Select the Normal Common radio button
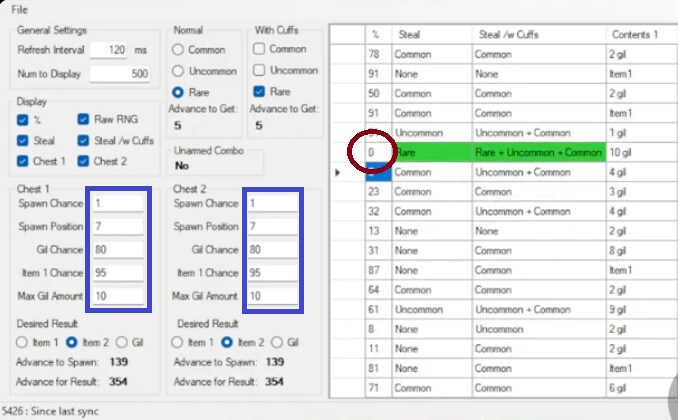678x420 pixels. 180,48
